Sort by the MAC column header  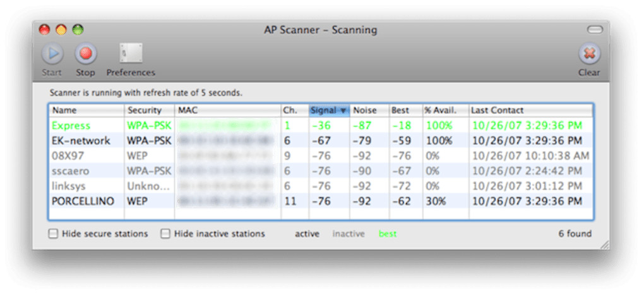pyautogui.click(x=228, y=110)
